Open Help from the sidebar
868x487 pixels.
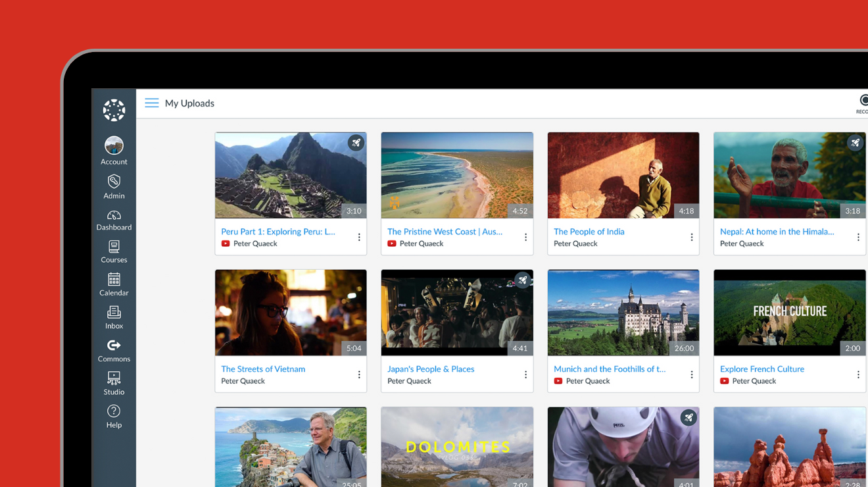point(113,417)
